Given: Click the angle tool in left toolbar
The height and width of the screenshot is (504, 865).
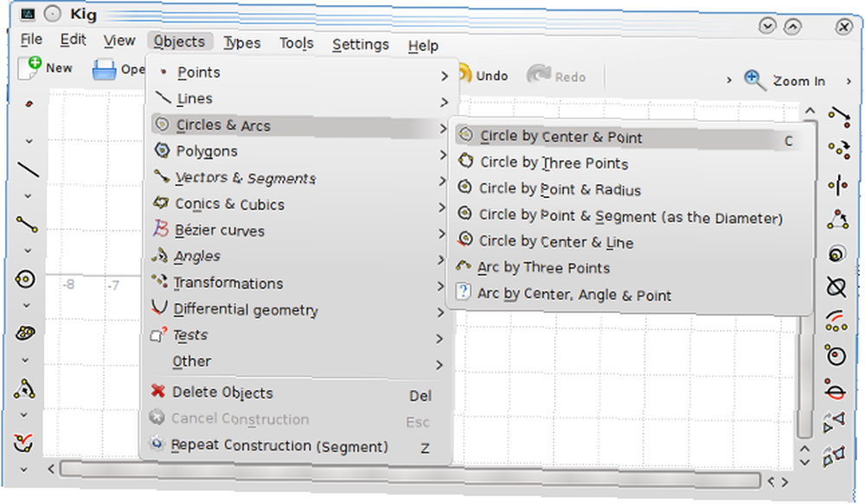Looking at the screenshot, I should tap(24, 389).
